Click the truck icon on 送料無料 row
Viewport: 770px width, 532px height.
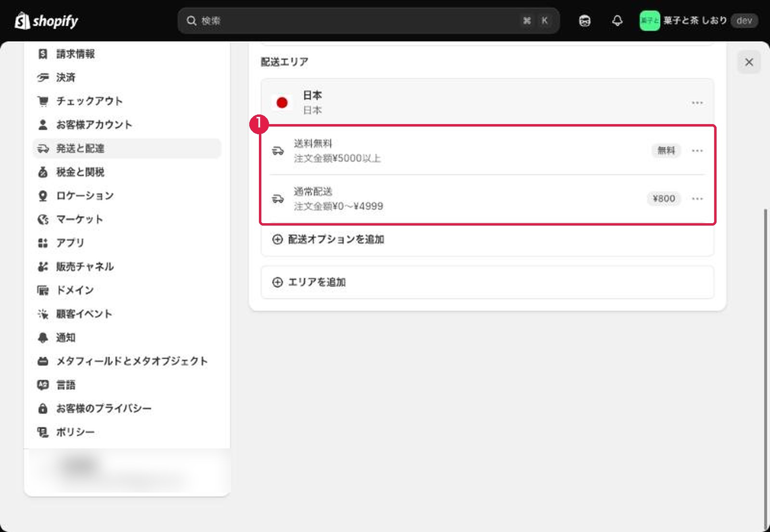point(278,151)
